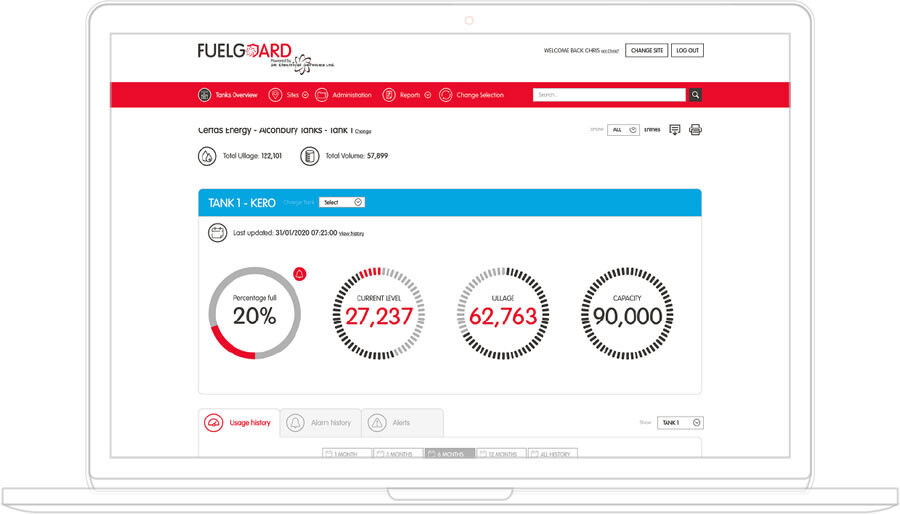Click the Last updated calendar icon
Viewport: 900px width, 514px height.
click(x=217, y=233)
